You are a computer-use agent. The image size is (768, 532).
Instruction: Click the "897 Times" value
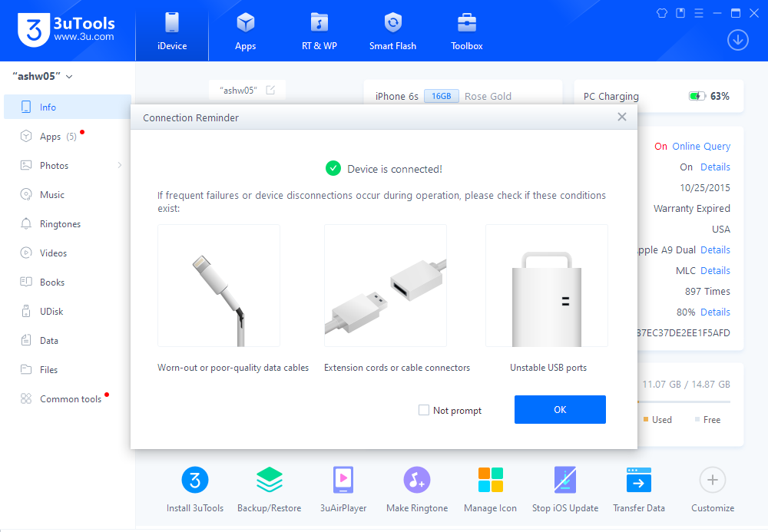pyautogui.click(x=707, y=292)
